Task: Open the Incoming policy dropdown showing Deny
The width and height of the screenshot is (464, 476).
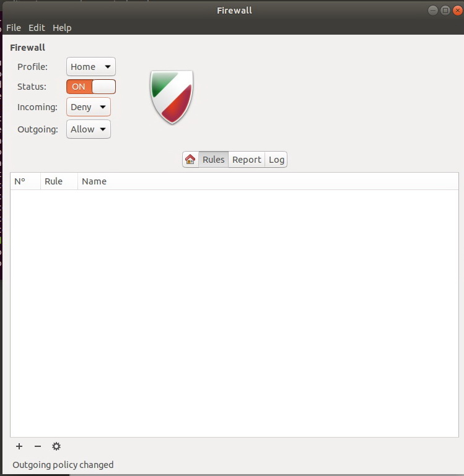Action: [x=89, y=107]
